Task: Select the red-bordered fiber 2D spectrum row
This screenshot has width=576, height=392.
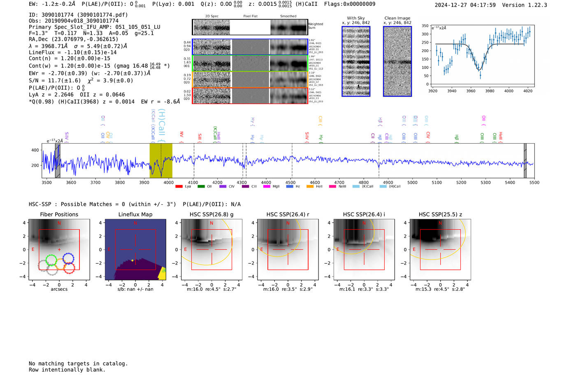Action: click(x=250, y=95)
